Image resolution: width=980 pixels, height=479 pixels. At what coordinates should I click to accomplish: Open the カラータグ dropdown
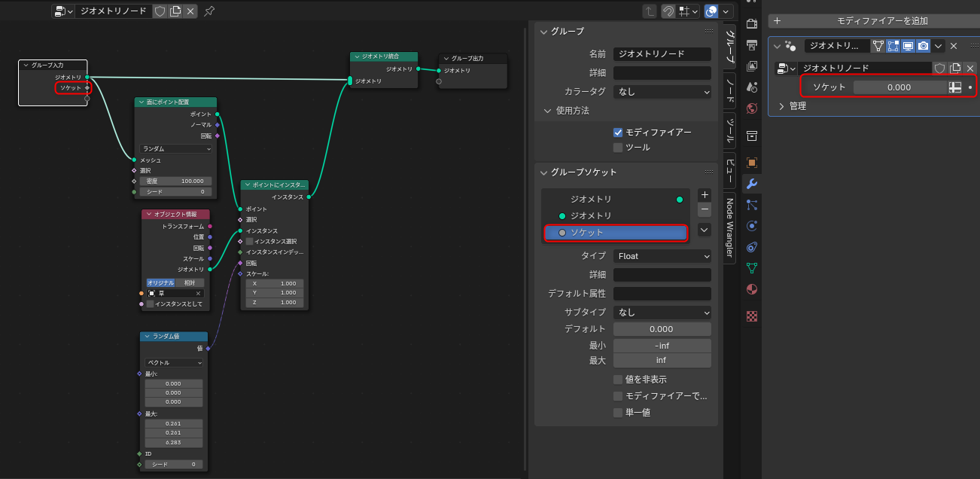point(662,92)
